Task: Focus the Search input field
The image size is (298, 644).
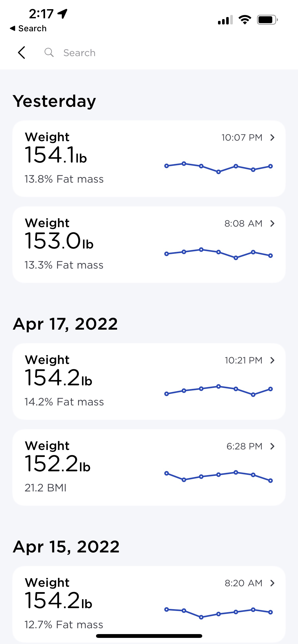Action: coord(163,53)
